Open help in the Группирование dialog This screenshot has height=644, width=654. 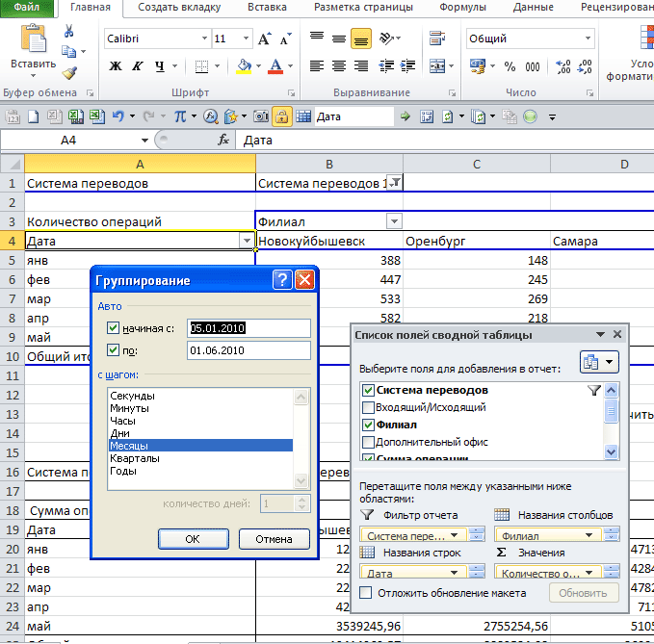point(282,279)
